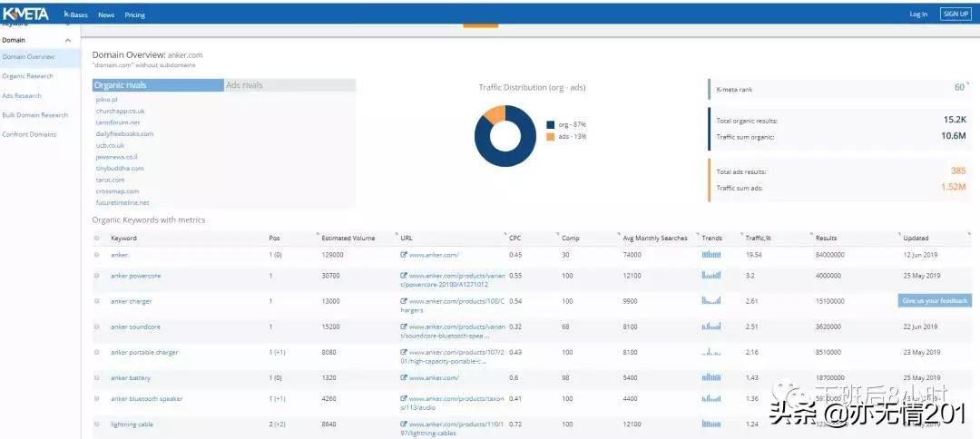Viewport: 980px width, 439px height.
Task: Switch to Ads rivals tab
Action: (x=289, y=85)
